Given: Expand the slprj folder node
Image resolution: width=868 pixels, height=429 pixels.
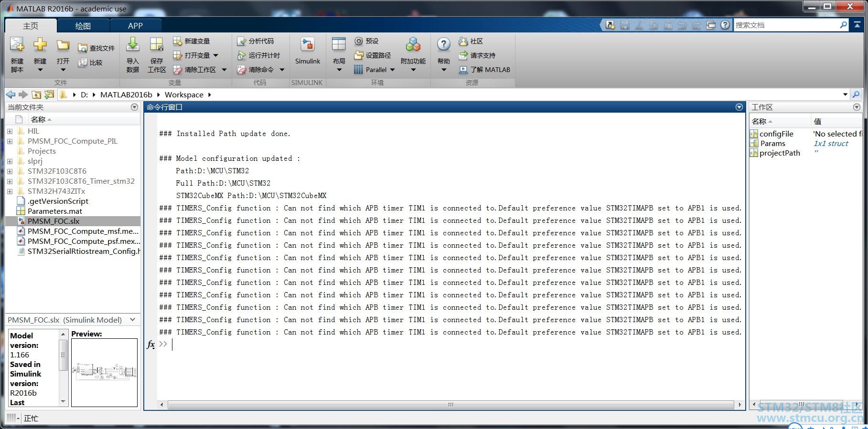Looking at the screenshot, I should coord(10,161).
